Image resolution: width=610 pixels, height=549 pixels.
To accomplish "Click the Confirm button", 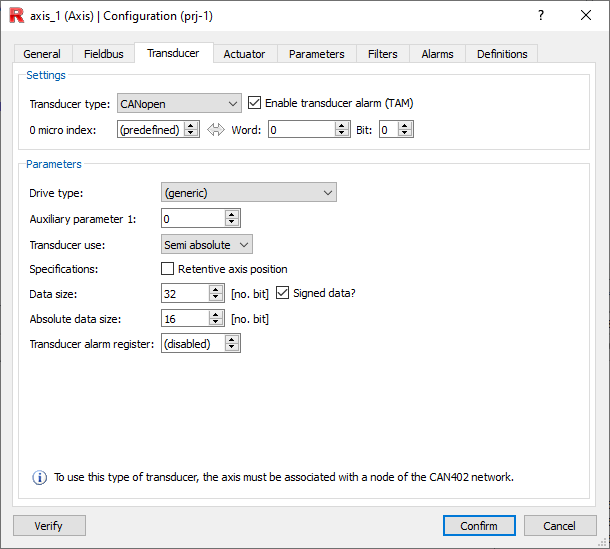I will point(479,526).
